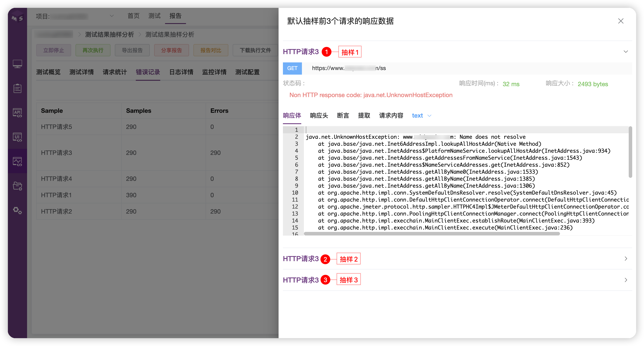
Task: Open the system settings gears icon
Action: [17, 210]
